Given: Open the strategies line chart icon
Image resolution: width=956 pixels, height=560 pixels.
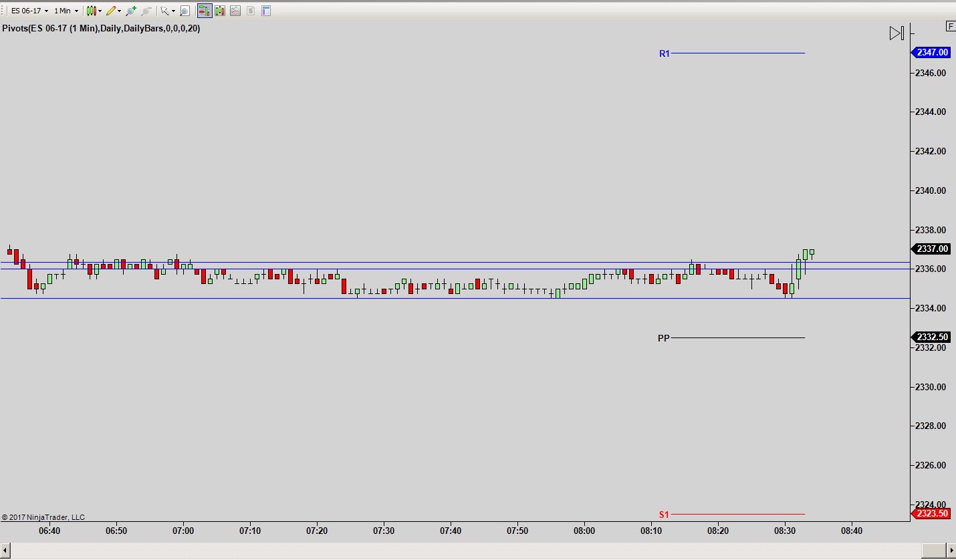Looking at the screenshot, I should coord(235,11).
